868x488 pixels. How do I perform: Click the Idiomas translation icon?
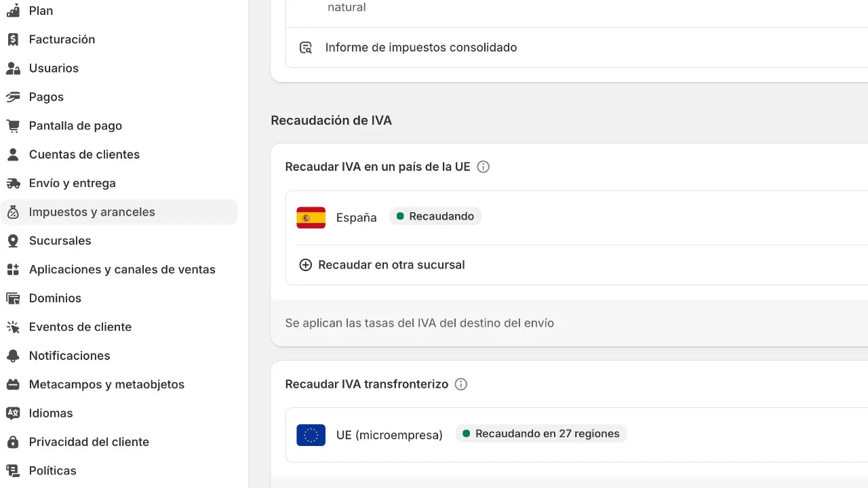[x=12, y=413]
